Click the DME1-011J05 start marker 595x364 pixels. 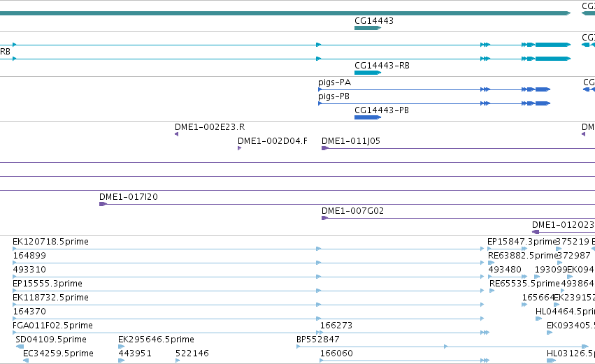coord(325,148)
